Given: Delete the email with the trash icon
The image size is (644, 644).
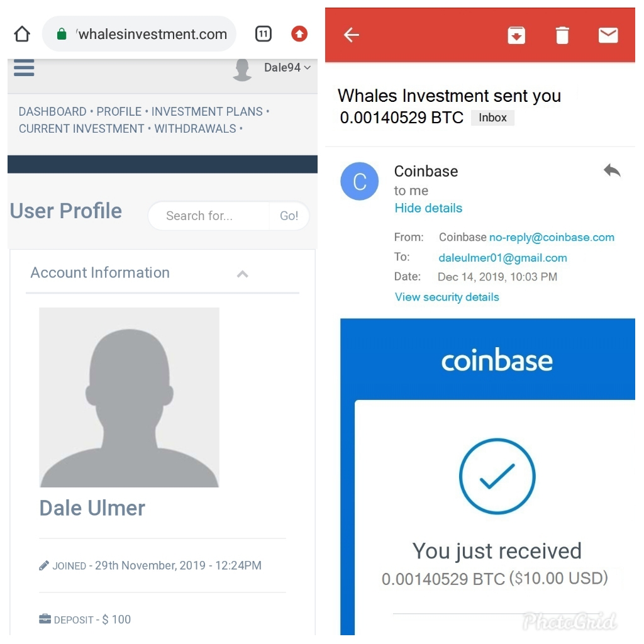Looking at the screenshot, I should 562,35.
